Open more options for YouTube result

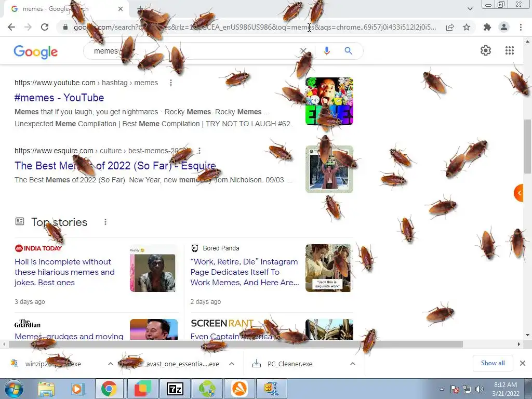click(170, 83)
